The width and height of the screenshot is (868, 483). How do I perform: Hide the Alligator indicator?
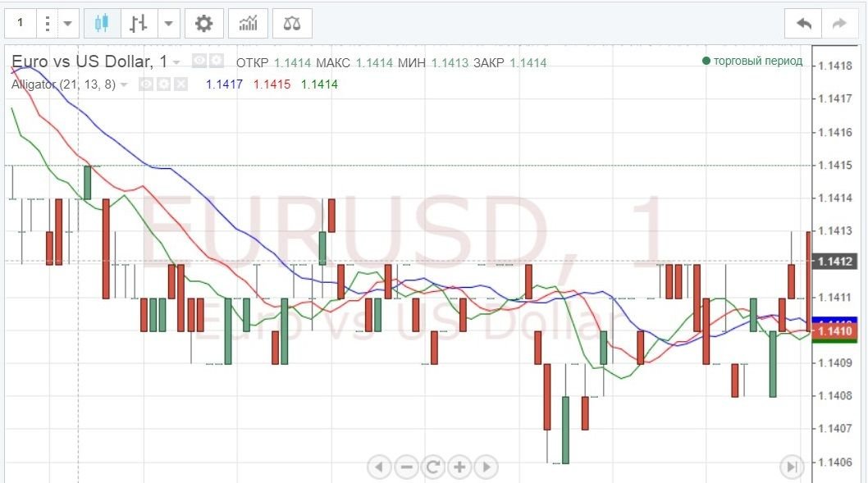[145, 84]
